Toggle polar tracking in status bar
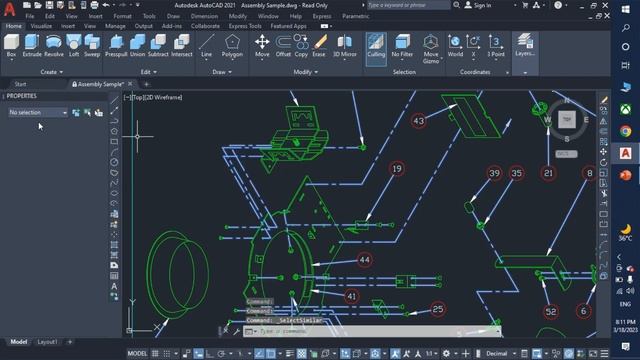The image size is (640, 360). 221,353
